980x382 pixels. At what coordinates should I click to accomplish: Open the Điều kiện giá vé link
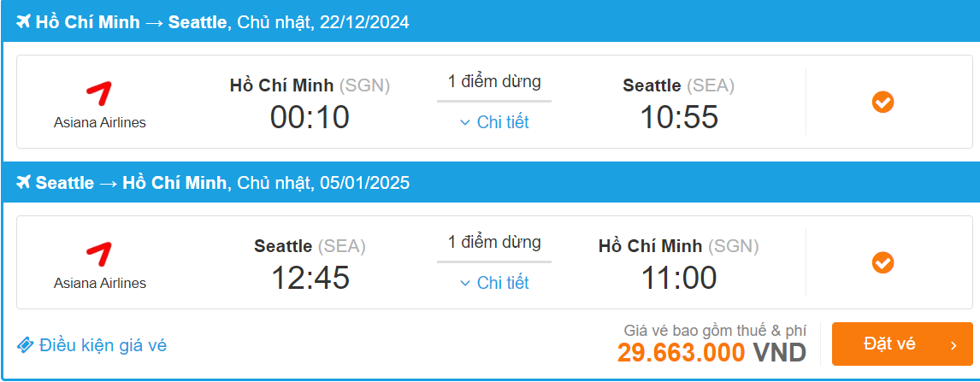click(103, 345)
